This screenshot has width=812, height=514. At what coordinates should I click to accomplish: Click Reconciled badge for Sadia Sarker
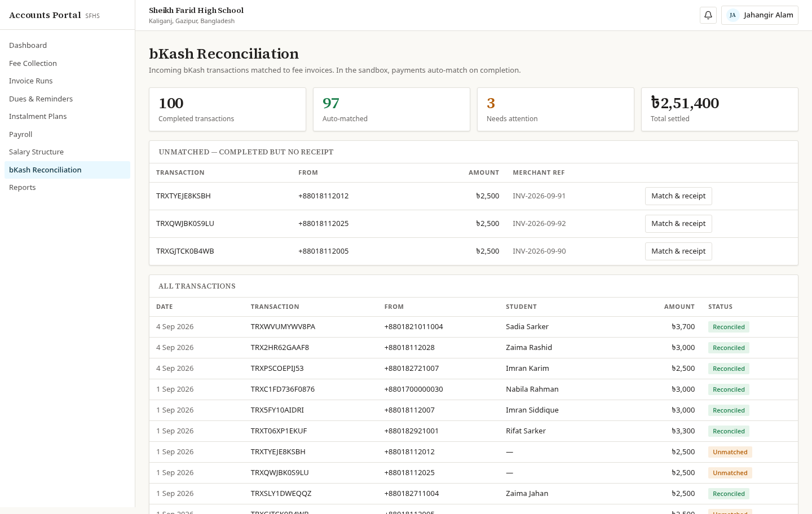point(729,327)
